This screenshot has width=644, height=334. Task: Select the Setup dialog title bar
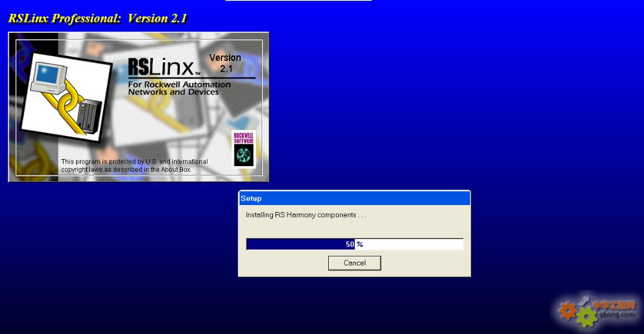click(355, 198)
